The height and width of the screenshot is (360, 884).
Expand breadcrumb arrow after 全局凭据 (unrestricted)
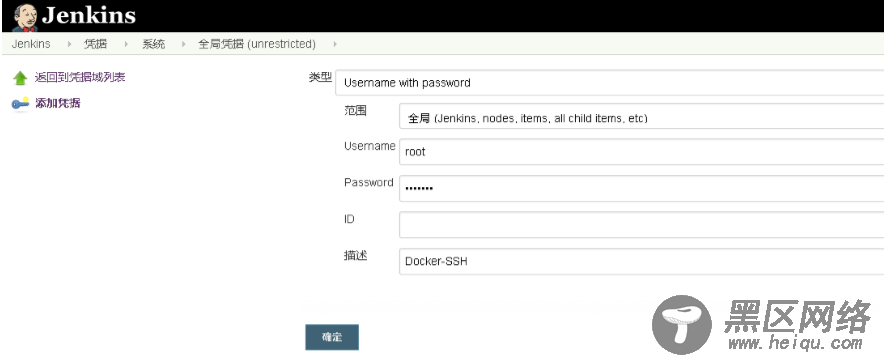coord(335,44)
